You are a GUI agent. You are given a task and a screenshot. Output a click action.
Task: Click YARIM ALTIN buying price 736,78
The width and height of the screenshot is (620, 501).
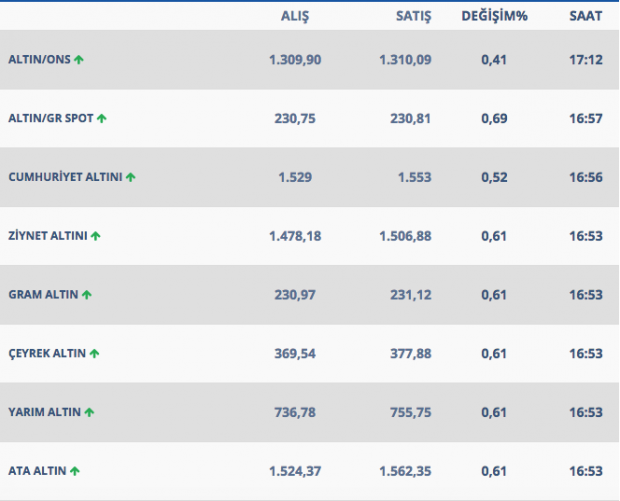pos(294,412)
